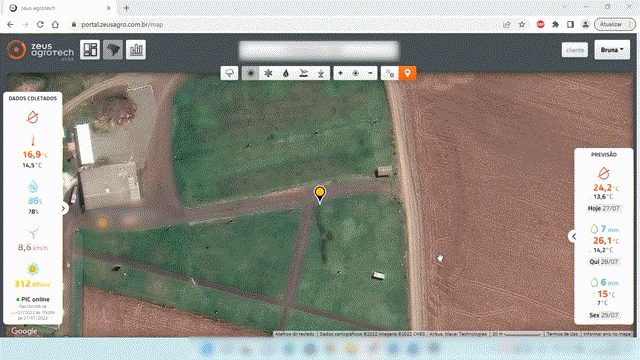Screen dimensions: 640x360
Task: Click the 312 Wh/m² radiation value
Action: coord(32,284)
